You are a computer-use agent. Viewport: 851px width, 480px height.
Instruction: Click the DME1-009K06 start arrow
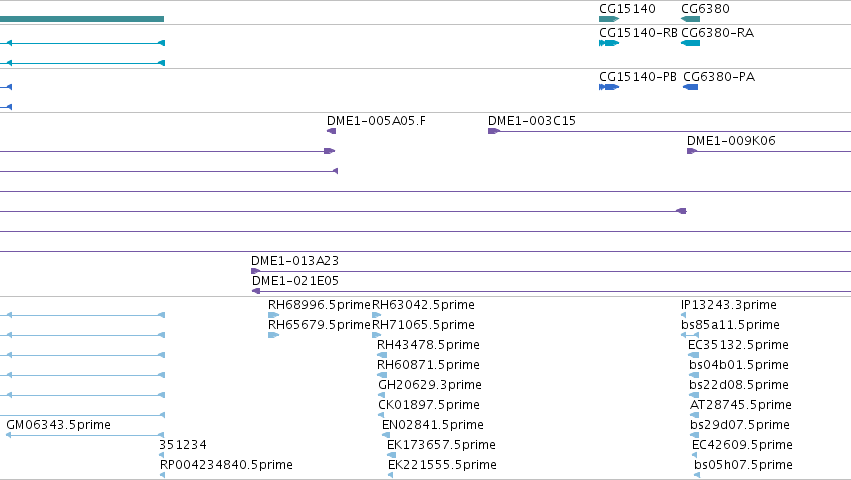point(691,151)
